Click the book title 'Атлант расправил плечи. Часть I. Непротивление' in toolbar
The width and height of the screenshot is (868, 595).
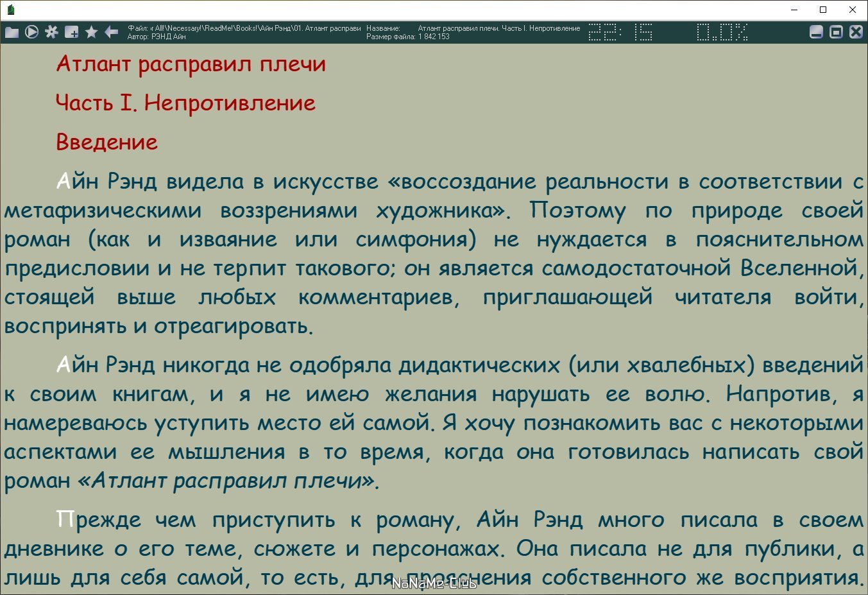[x=499, y=28]
